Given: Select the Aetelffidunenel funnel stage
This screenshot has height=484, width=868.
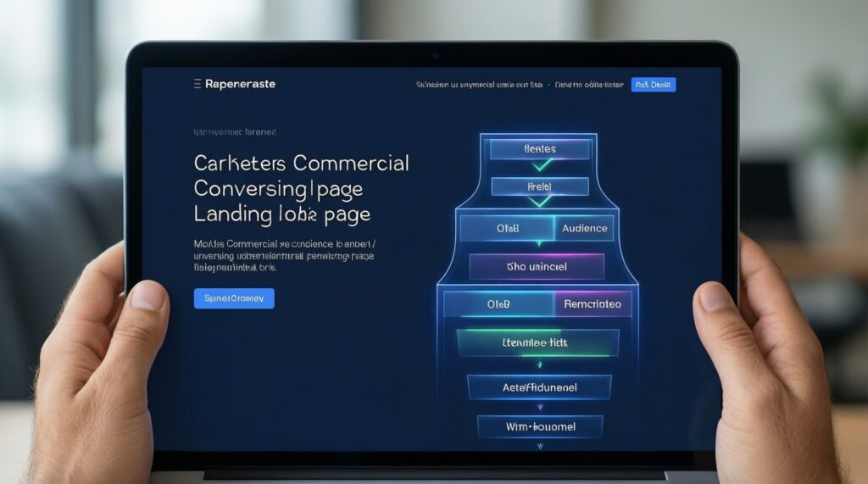Looking at the screenshot, I should coord(539,387).
